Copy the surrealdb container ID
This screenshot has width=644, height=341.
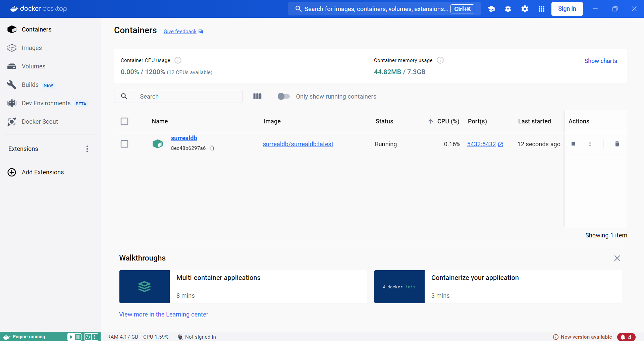[212, 148]
